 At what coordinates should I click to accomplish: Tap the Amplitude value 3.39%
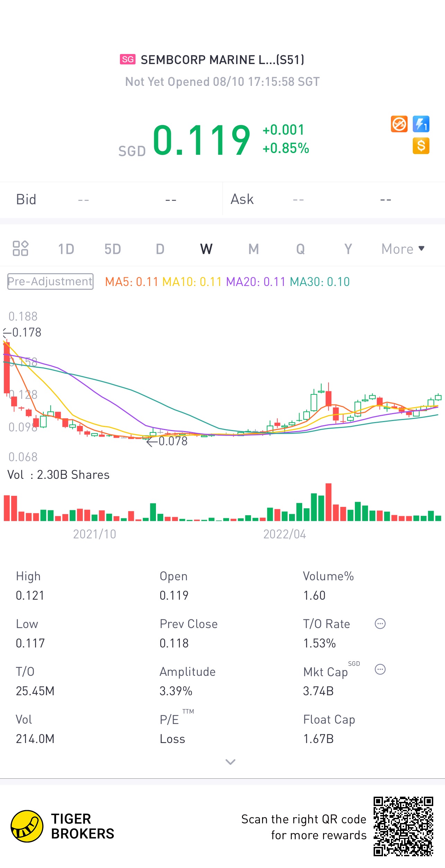coord(176,691)
